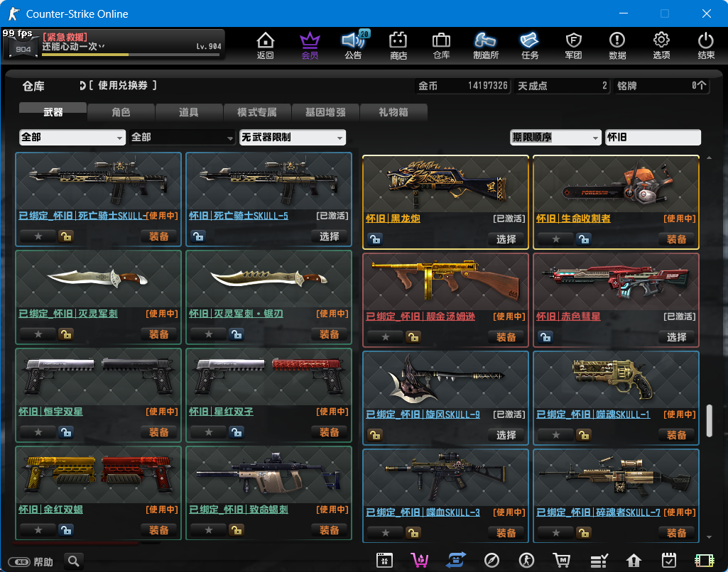Switch to the 基因增强 tab
This screenshot has height=572, width=728.
pos(325,112)
